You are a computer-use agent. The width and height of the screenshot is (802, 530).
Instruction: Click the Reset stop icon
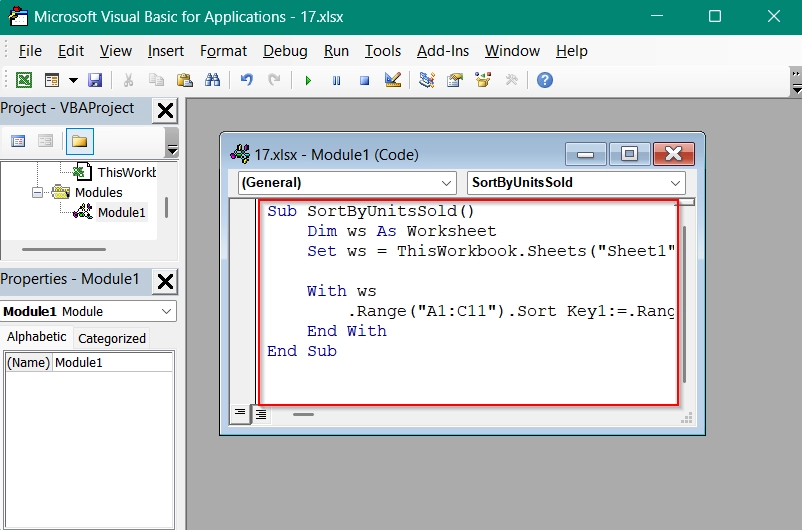(x=364, y=80)
